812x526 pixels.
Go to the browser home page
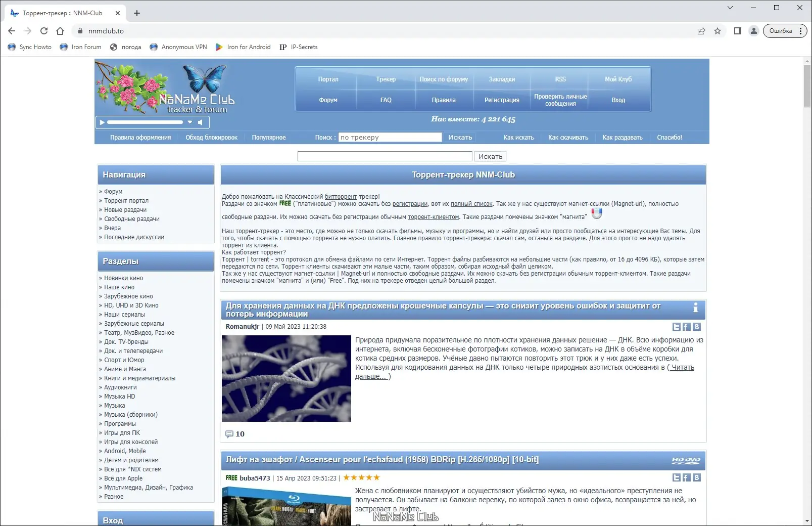point(60,31)
